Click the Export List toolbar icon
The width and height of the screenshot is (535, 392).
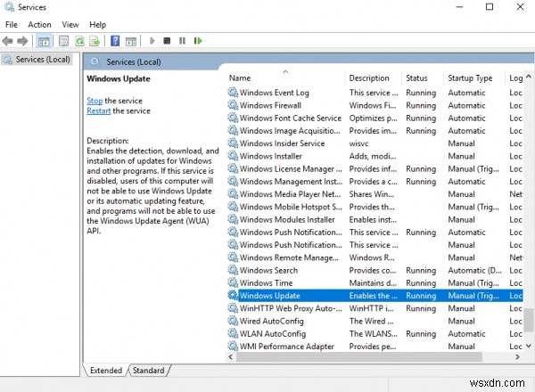coord(95,41)
